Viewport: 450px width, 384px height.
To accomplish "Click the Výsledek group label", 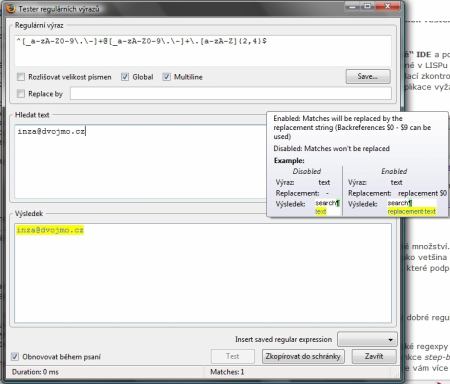I will (29, 214).
